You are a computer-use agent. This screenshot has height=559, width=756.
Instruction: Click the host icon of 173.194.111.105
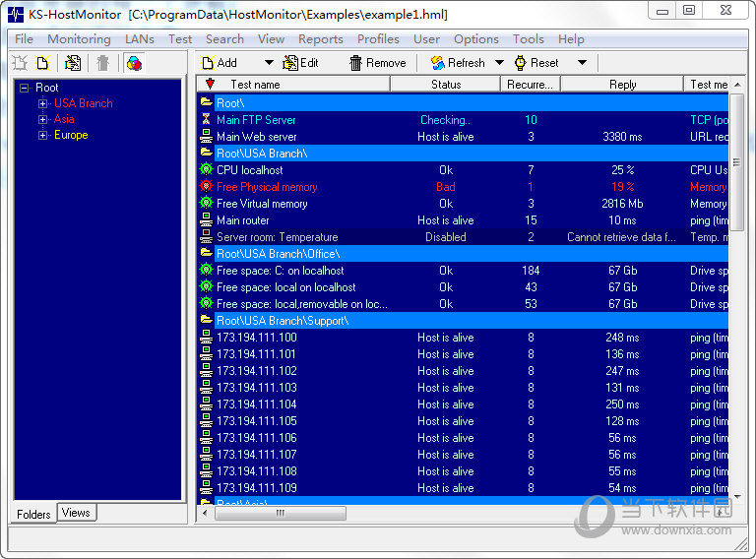(x=207, y=420)
